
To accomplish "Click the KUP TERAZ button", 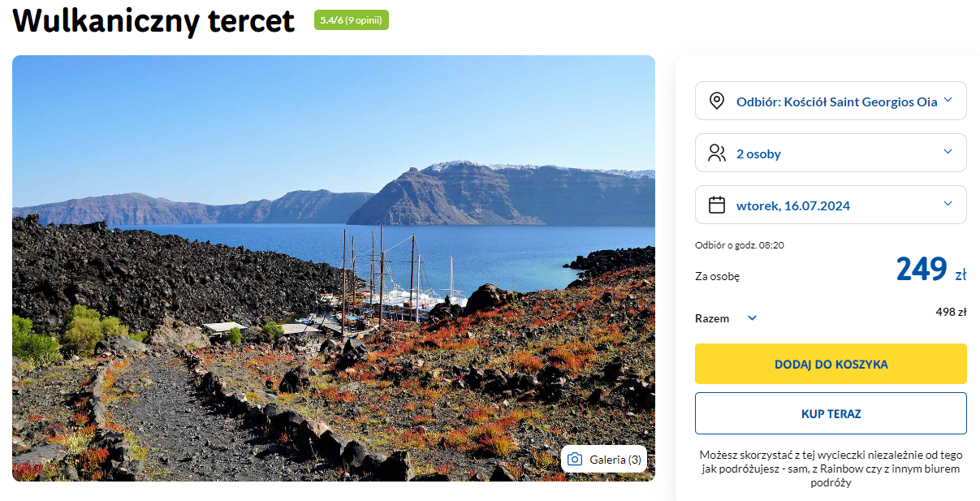I will pyautogui.click(x=831, y=413).
